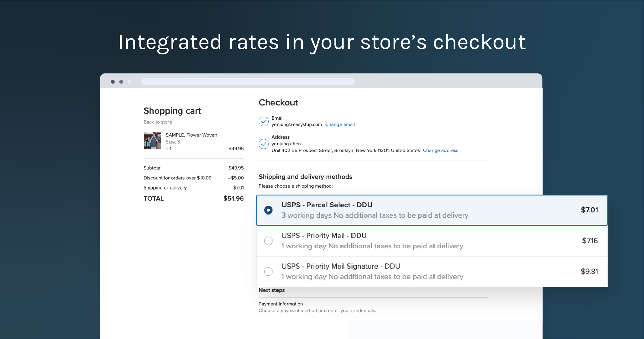Click the browser address bar field
Viewport: 644px width, 339px height.
pyautogui.click(x=248, y=82)
